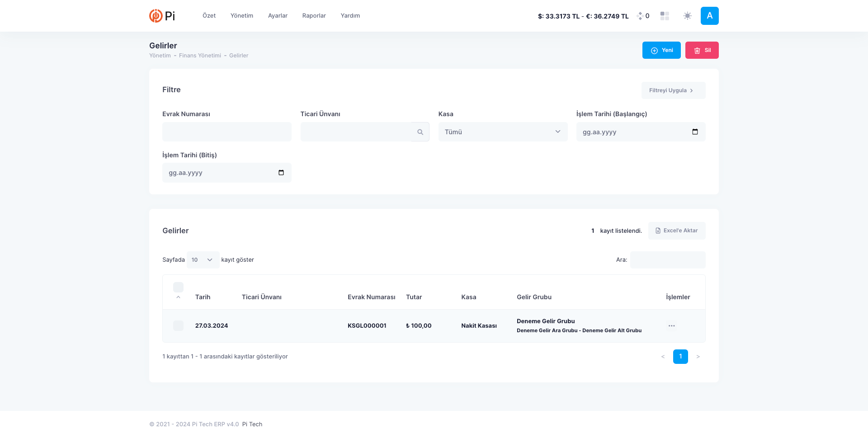Open user avatar A menu
Viewport: 868px width, 438px height.
(709, 16)
